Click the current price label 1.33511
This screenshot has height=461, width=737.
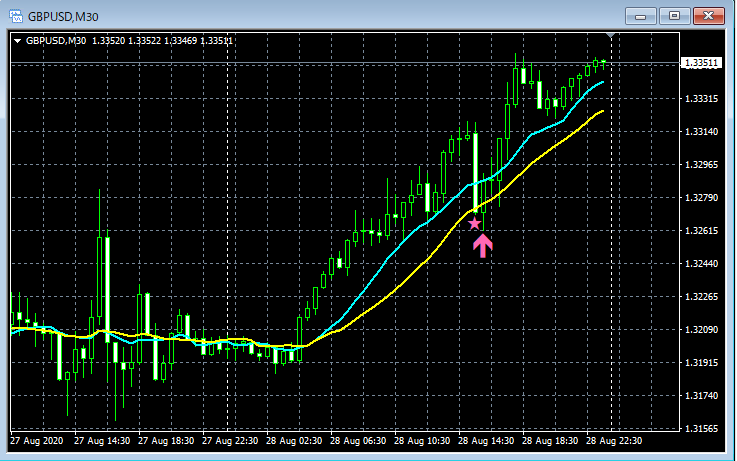(701, 63)
